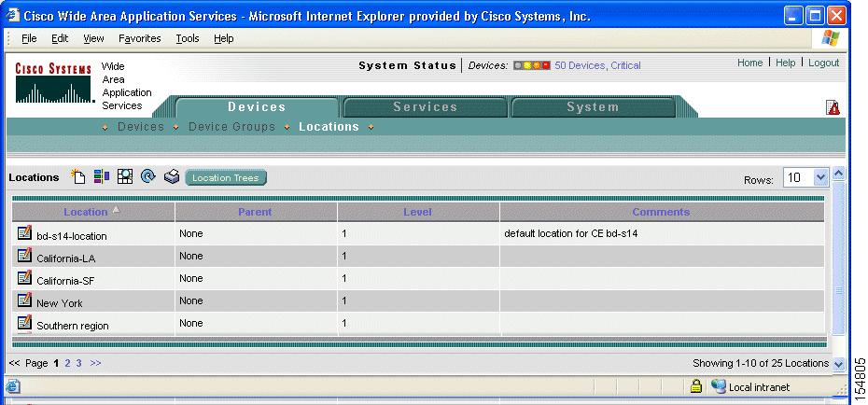Open the Devices submenu item

pos(141,127)
